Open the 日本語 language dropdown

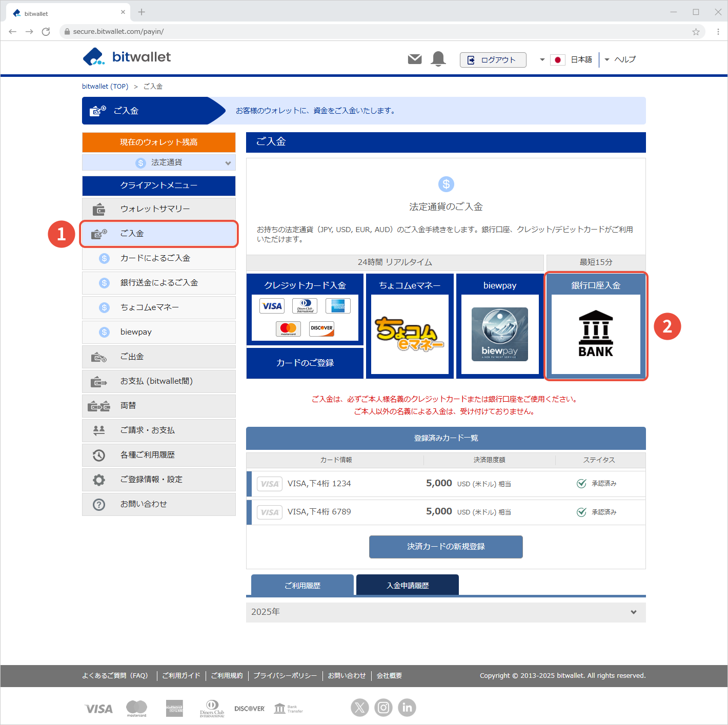(x=566, y=60)
